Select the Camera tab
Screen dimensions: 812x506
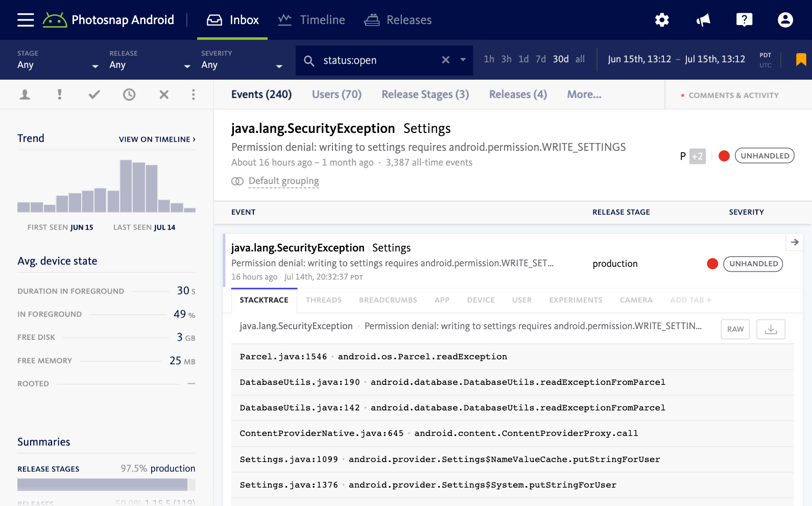point(636,300)
